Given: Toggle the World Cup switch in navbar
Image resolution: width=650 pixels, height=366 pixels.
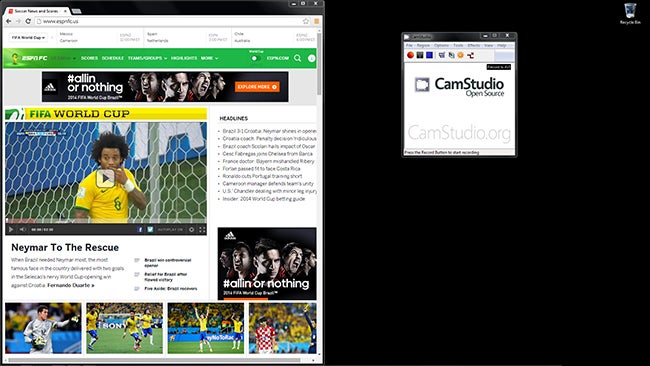Looking at the screenshot, I should [x=256, y=58].
